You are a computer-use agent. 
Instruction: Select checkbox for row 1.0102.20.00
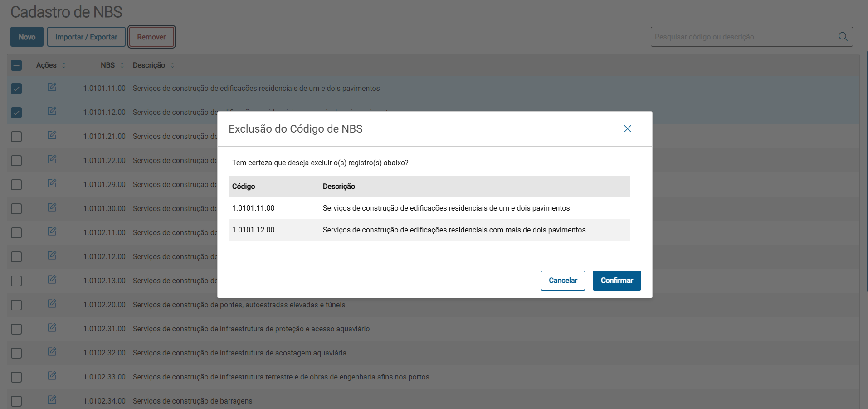click(x=16, y=305)
